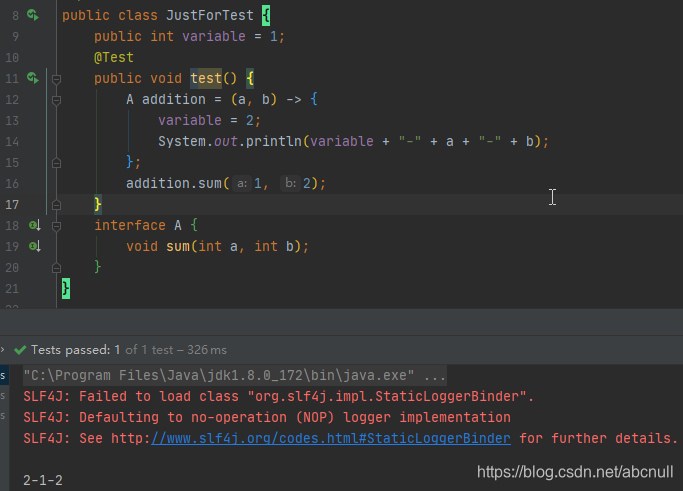Click the fold end marker at line 20
This screenshot has width=683, height=491.
click(56, 268)
